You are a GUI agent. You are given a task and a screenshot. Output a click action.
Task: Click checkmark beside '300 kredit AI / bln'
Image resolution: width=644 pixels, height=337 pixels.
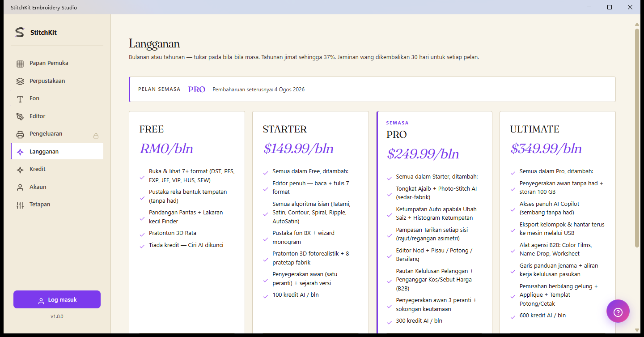click(389, 322)
